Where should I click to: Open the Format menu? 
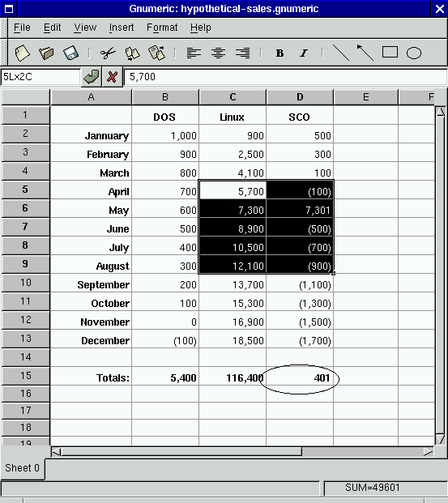click(x=162, y=28)
